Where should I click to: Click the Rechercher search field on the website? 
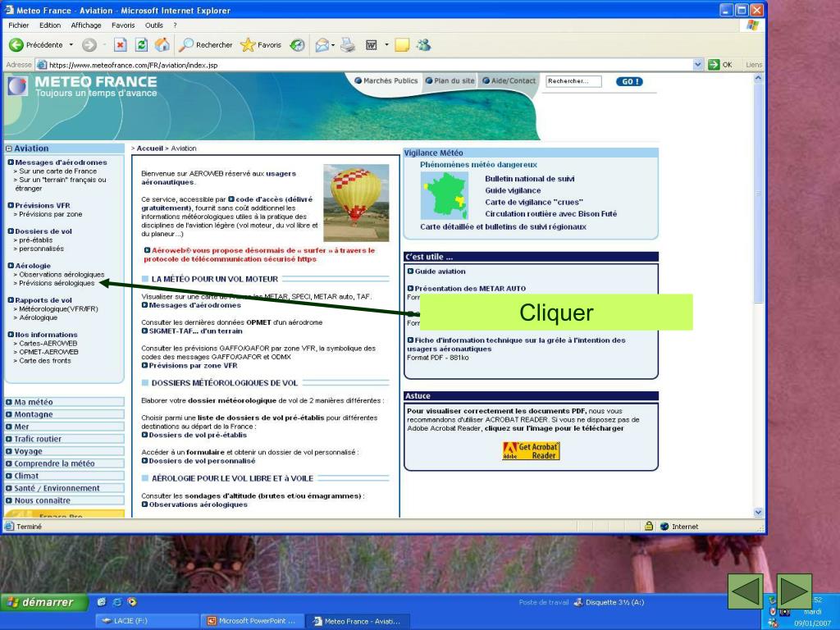[x=573, y=81]
